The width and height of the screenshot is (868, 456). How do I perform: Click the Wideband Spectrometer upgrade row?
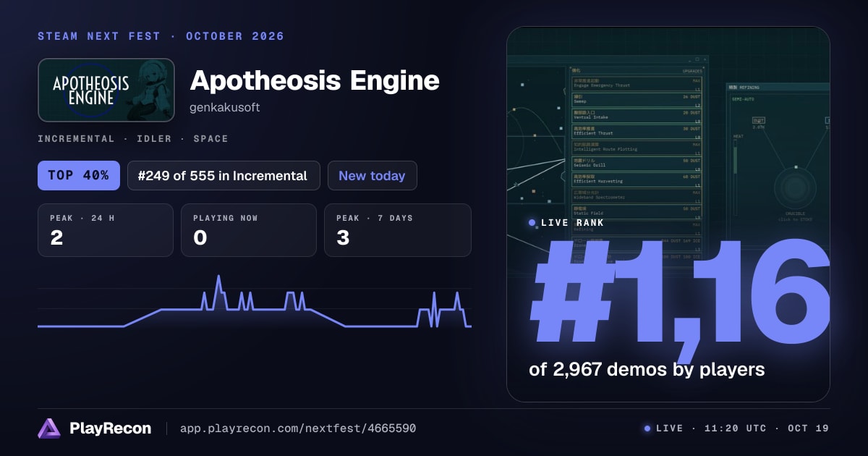(637, 195)
